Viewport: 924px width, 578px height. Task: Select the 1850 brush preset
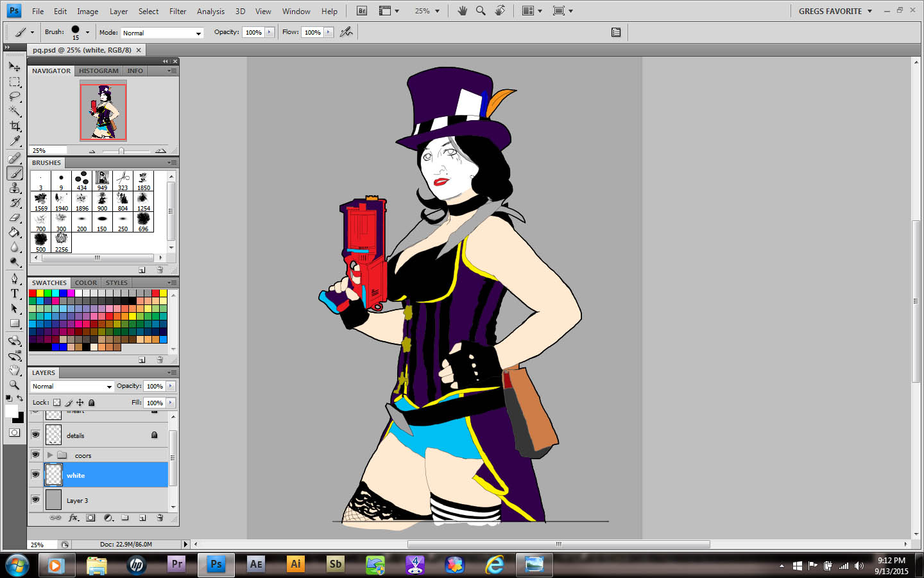click(x=143, y=180)
